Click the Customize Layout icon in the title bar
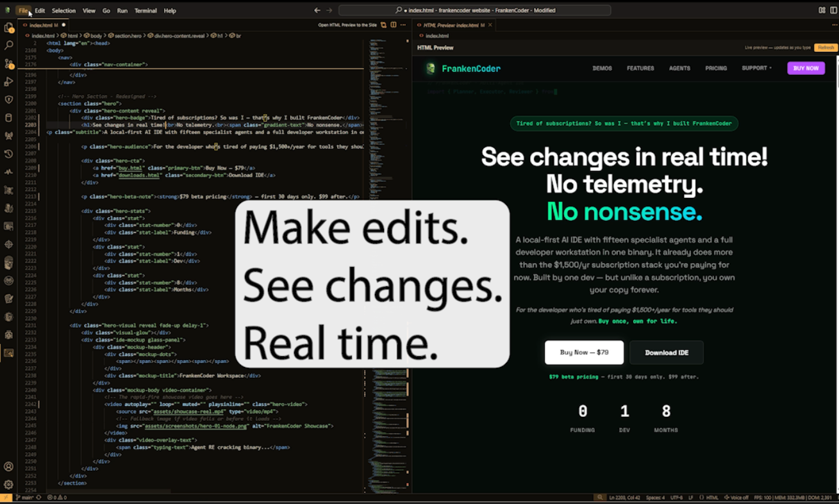 [x=822, y=10]
